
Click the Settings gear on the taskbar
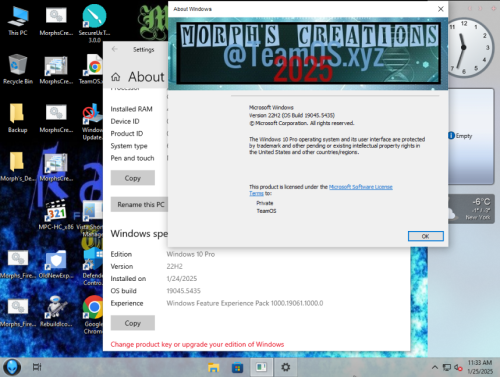pos(285,367)
